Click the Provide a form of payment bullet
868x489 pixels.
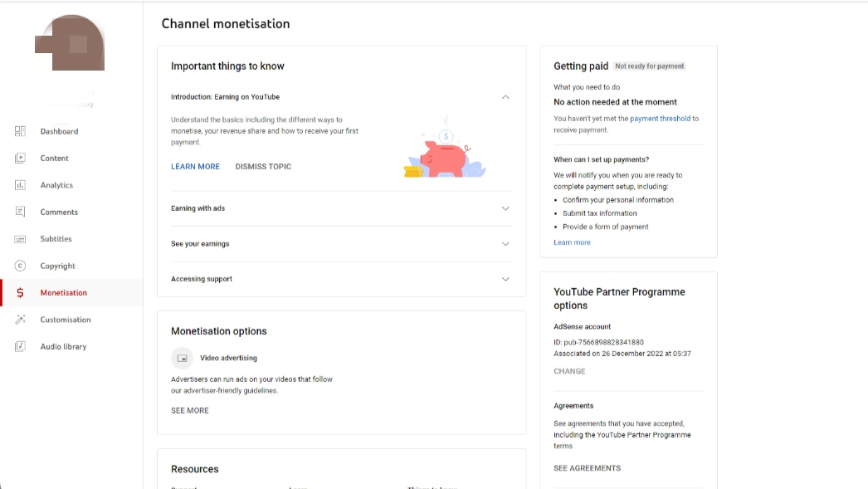coord(606,227)
